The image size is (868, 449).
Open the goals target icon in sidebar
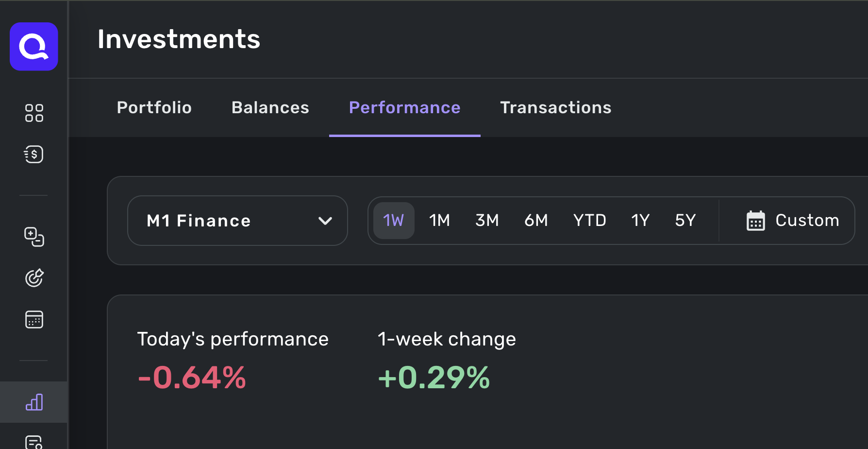click(x=34, y=278)
